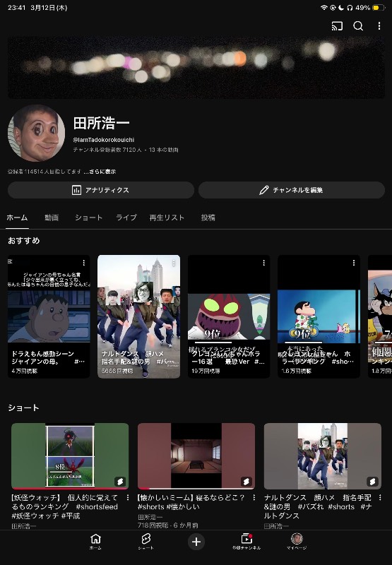This screenshot has width=392, height=565.
Task: Open search with the magnifier icon
Action: [358, 26]
